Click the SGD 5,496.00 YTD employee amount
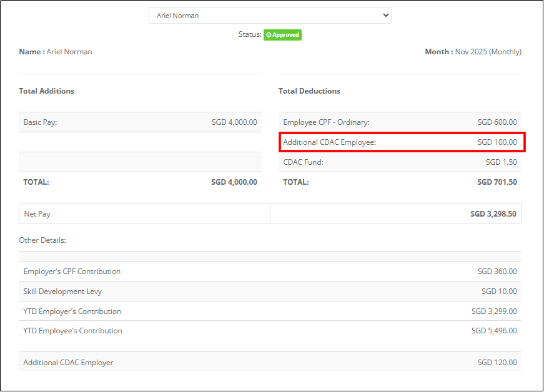This screenshot has height=392, width=544. [x=494, y=331]
